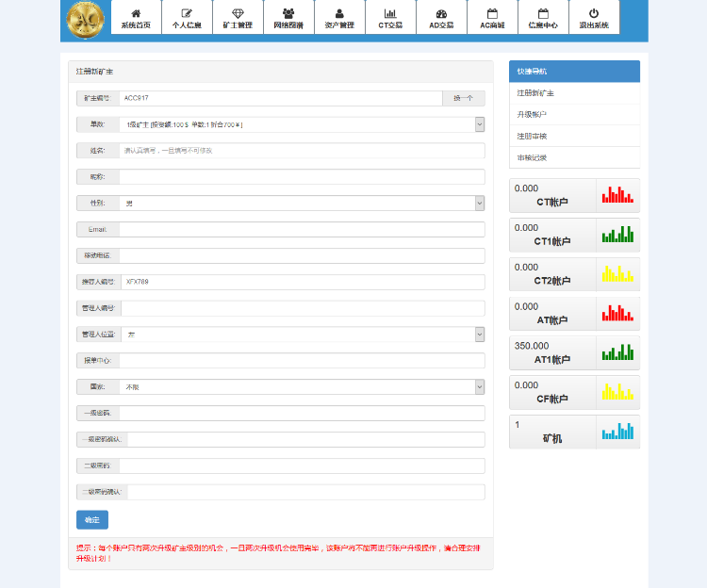Click the 350.000 AT1帐户 balance value
The height and width of the screenshot is (588, 707).
click(532, 346)
